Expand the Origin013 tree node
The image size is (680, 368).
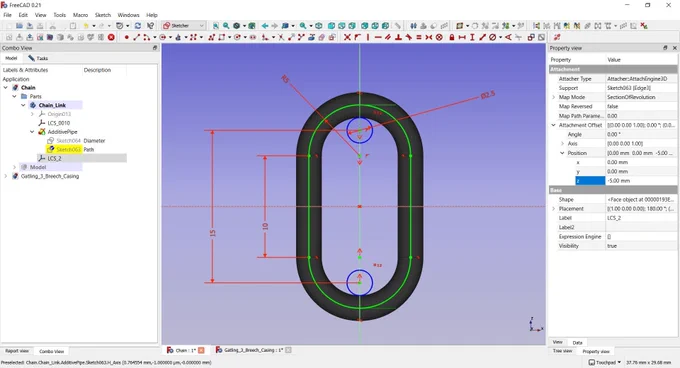(33, 114)
